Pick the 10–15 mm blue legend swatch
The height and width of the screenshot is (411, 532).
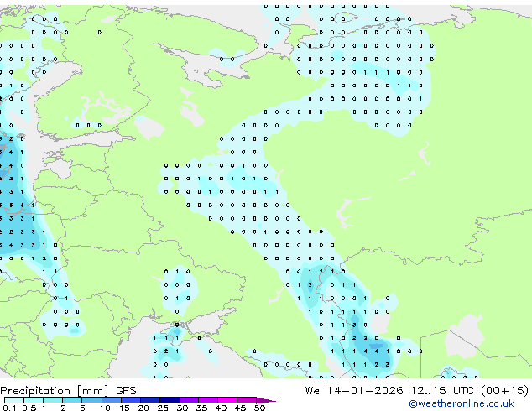[111, 400]
